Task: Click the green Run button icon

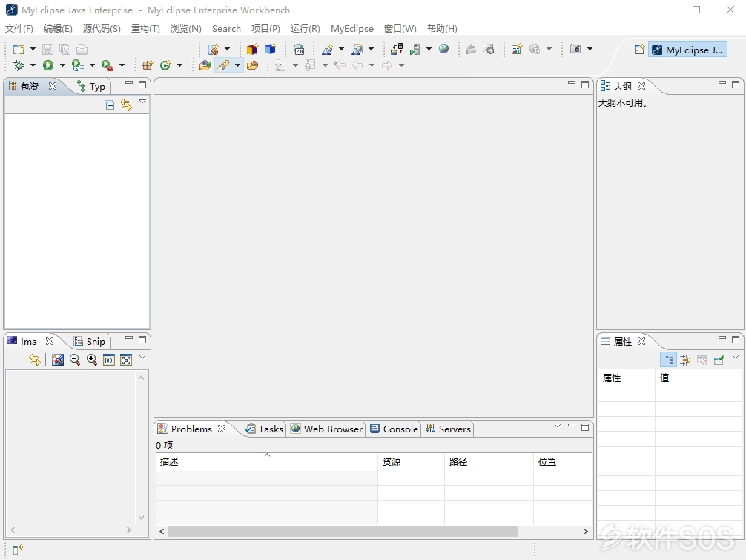Action: pos(48,65)
